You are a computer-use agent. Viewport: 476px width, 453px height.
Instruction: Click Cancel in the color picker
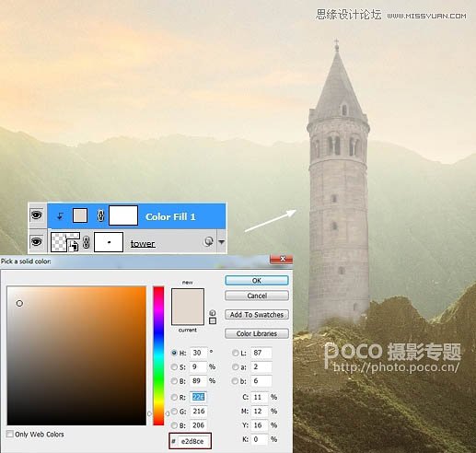(x=257, y=296)
